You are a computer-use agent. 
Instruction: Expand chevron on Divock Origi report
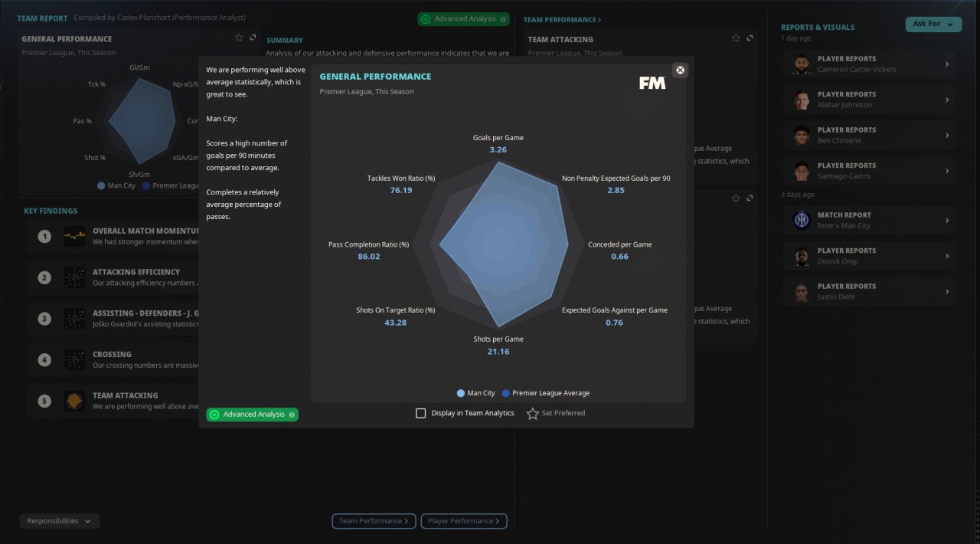[x=947, y=256]
